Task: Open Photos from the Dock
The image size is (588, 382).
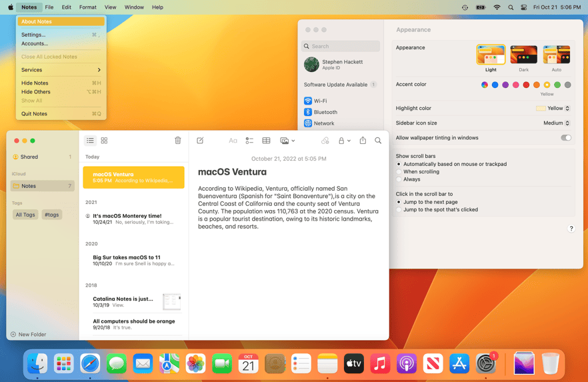Action: (195, 363)
